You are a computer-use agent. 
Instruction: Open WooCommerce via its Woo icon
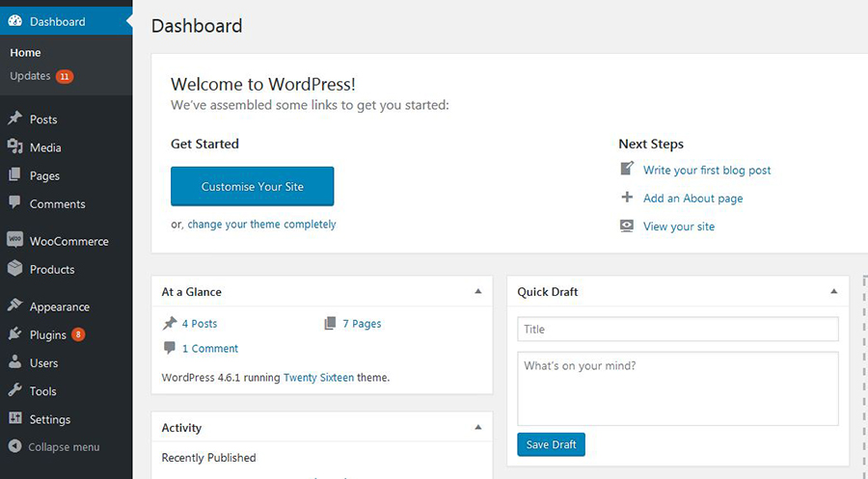(x=14, y=239)
